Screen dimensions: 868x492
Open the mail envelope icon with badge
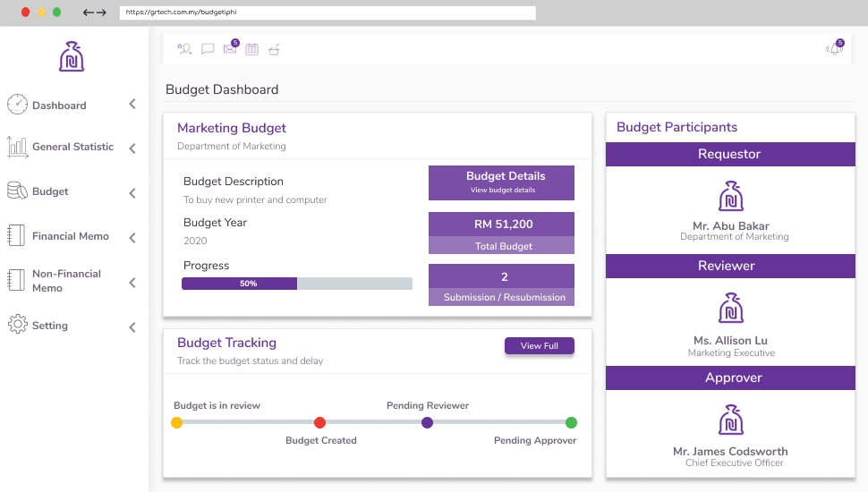tap(231, 47)
